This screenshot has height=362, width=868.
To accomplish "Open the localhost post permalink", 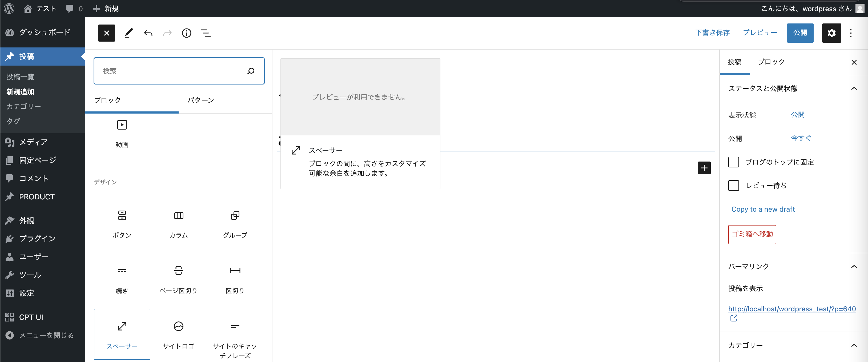I will pyautogui.click(x=792, y=309).
